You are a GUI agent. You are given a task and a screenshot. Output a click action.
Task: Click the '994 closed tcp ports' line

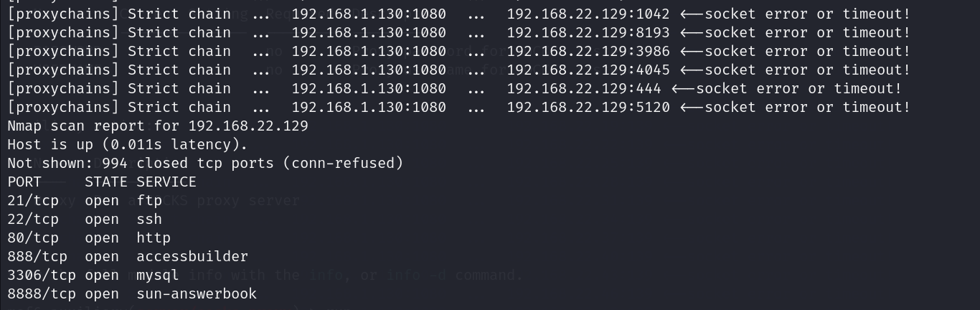(205, 163)
